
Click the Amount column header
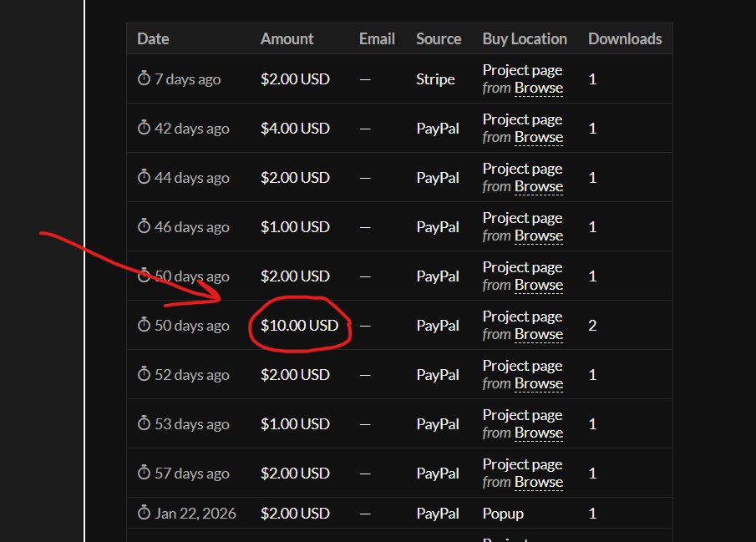pos(287,38)
